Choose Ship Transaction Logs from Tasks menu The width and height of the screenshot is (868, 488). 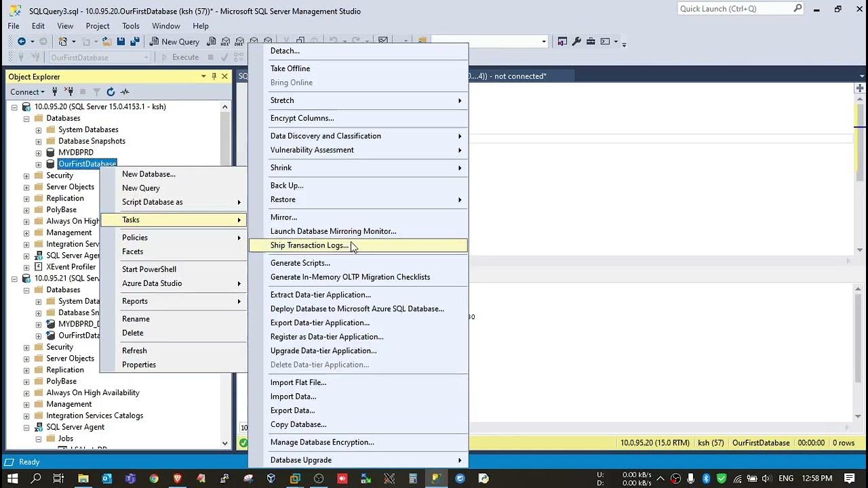(x=358, y=245)
